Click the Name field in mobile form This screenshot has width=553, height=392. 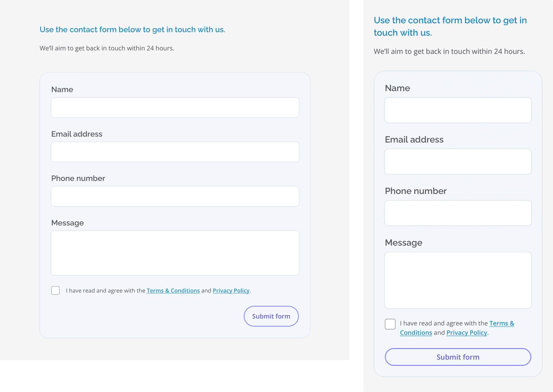pyautogui.click(x=458, y=110)
